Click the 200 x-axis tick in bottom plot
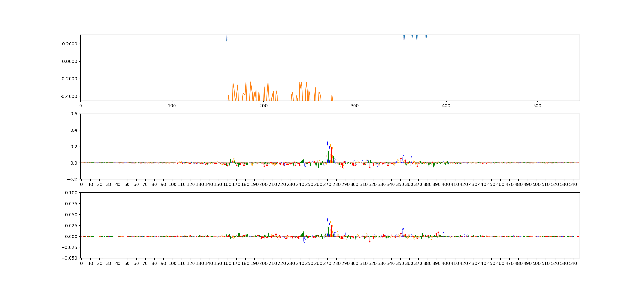Screen dimensions: 644x290 263,263
